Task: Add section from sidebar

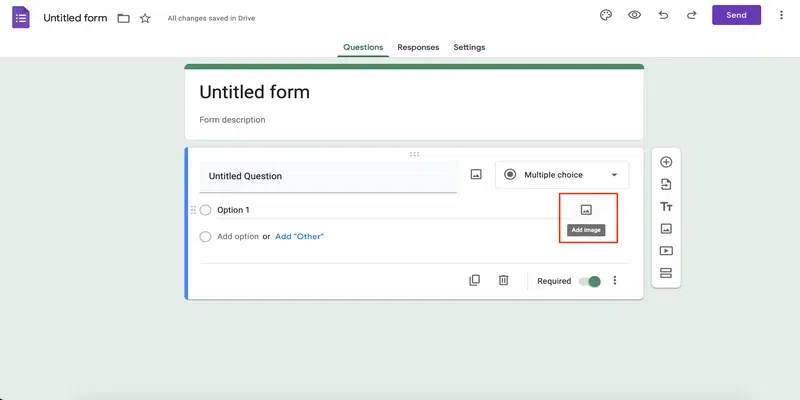Action: click(x=666, y=273)
